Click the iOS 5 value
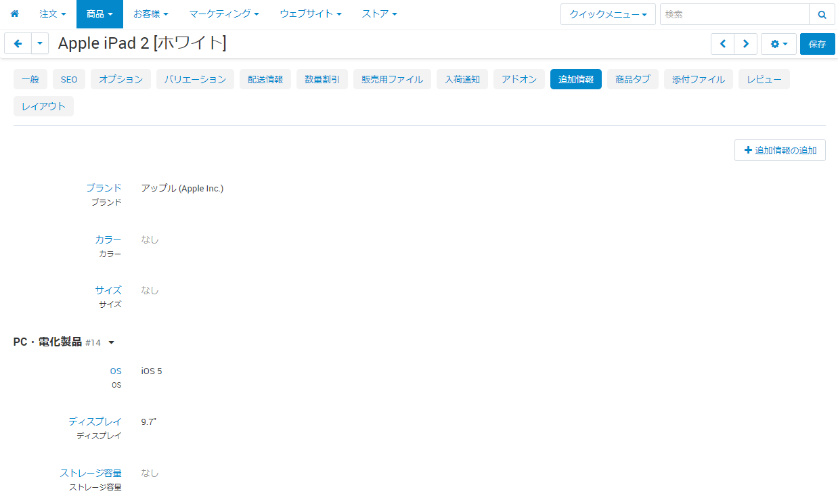 (152, 371)
